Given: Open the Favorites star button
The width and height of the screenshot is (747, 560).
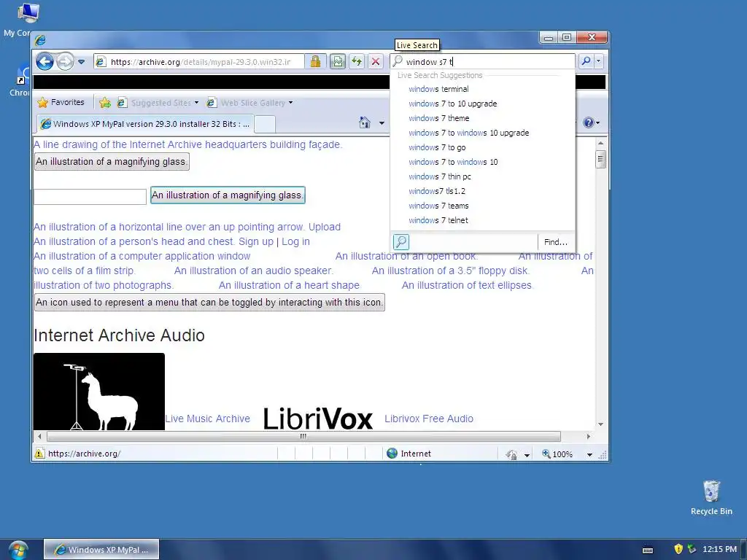Looking at the screenshot, I should (61, 102).
